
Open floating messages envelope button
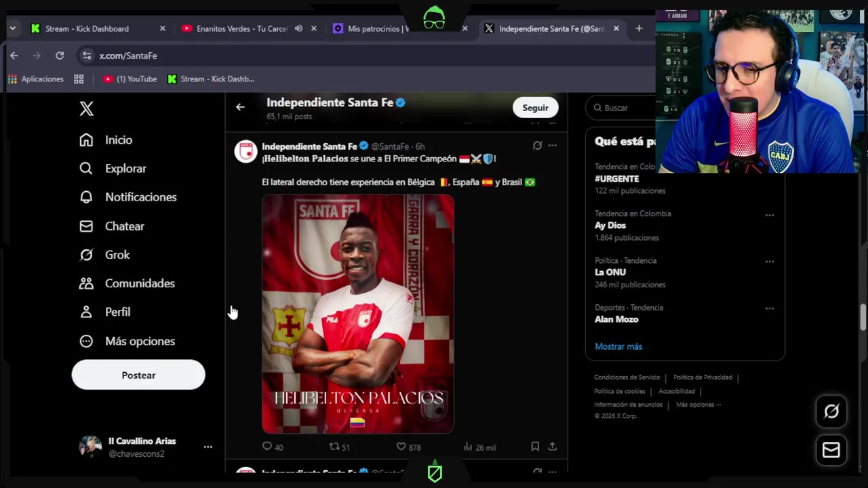tap(831, 450)
